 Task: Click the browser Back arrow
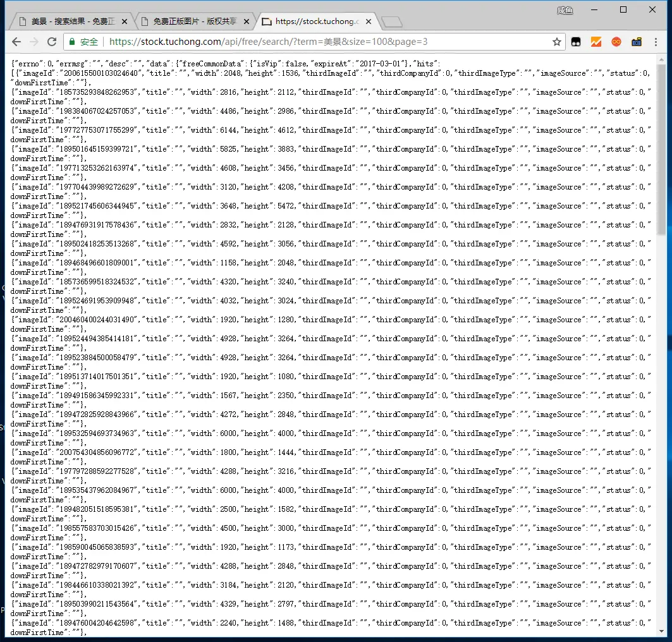16,42
